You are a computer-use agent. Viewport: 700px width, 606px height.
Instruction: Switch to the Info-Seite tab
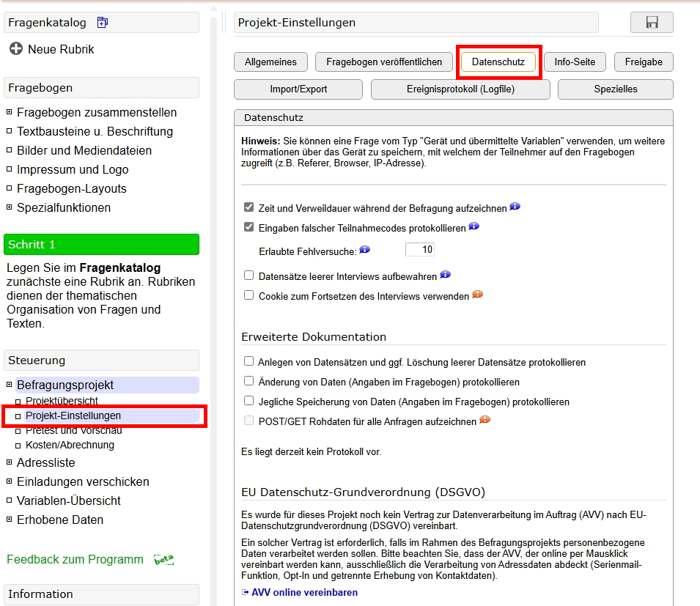pyautogui.click(x=575, y=62)
